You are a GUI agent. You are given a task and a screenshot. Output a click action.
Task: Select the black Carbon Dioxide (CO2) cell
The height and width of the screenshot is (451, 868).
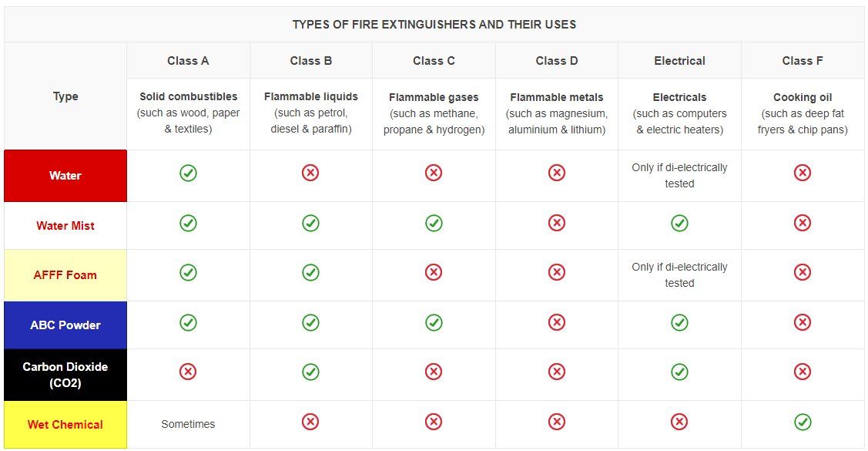[x=65, y=375]
